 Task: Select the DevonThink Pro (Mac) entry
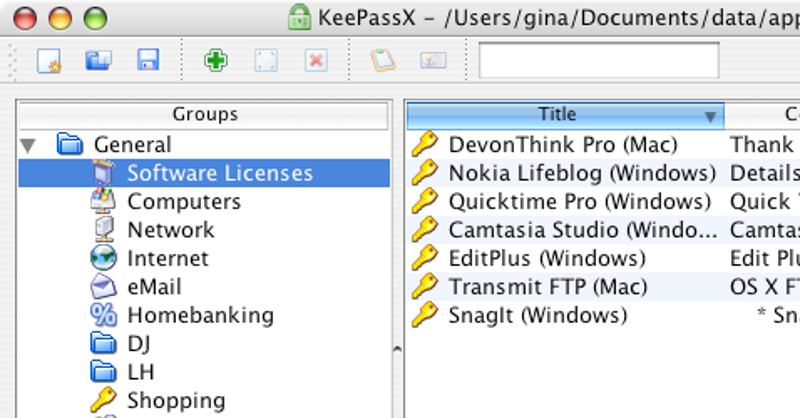pos(563,145)
